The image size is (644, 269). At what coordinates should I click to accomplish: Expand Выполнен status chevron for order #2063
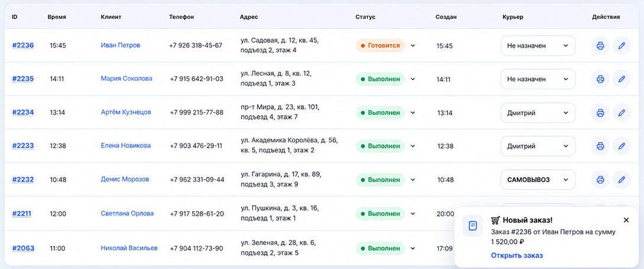pos(413,248)
